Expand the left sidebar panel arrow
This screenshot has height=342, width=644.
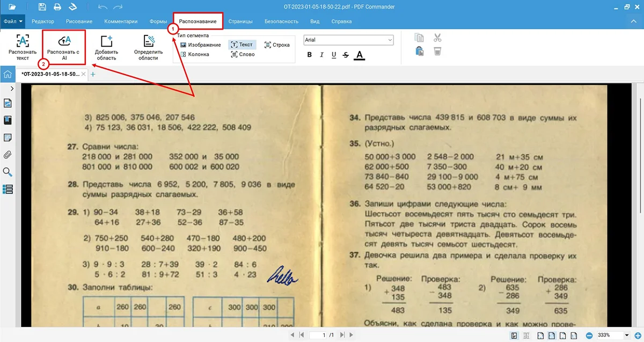point(12,89)
